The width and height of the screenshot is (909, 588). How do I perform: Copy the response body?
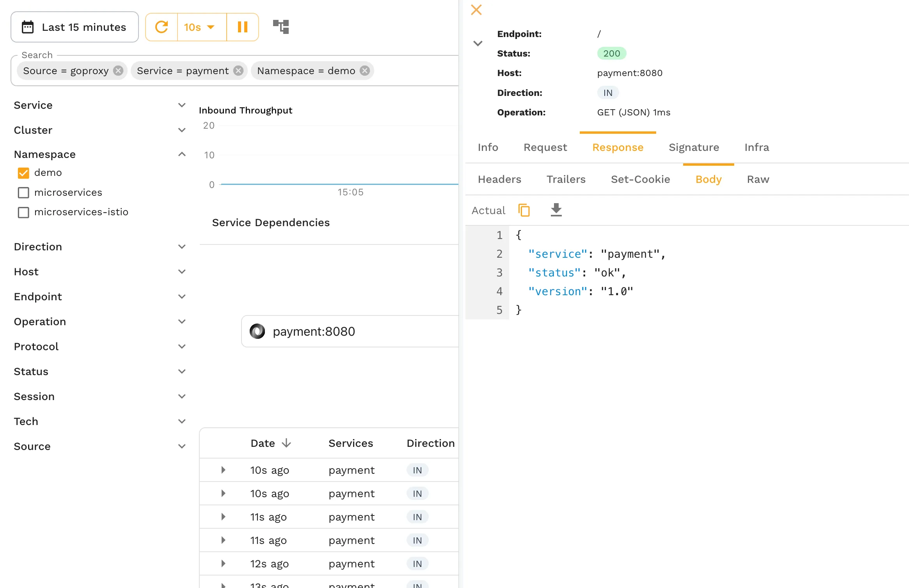click(x=524, y=210)
